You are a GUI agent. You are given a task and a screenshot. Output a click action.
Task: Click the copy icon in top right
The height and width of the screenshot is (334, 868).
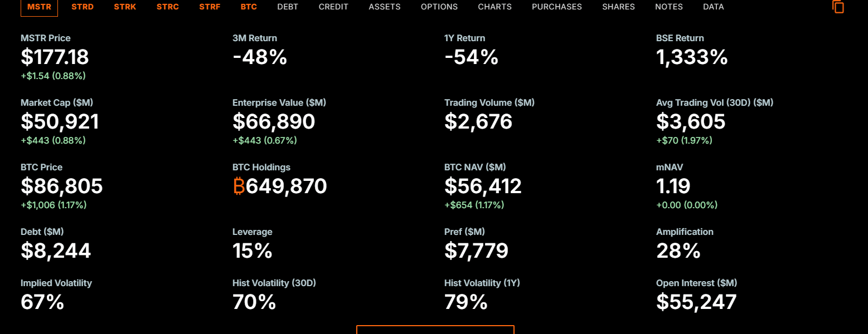point(838,7)
